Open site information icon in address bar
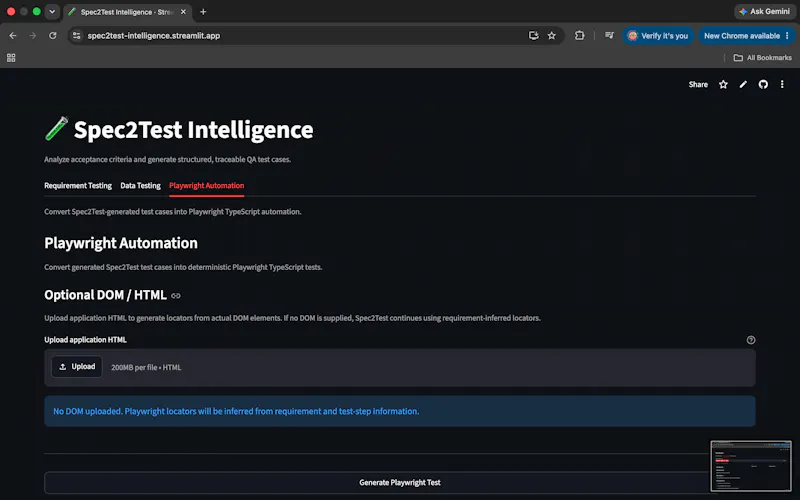Screen dimensions: 800x500 (77, 36)
